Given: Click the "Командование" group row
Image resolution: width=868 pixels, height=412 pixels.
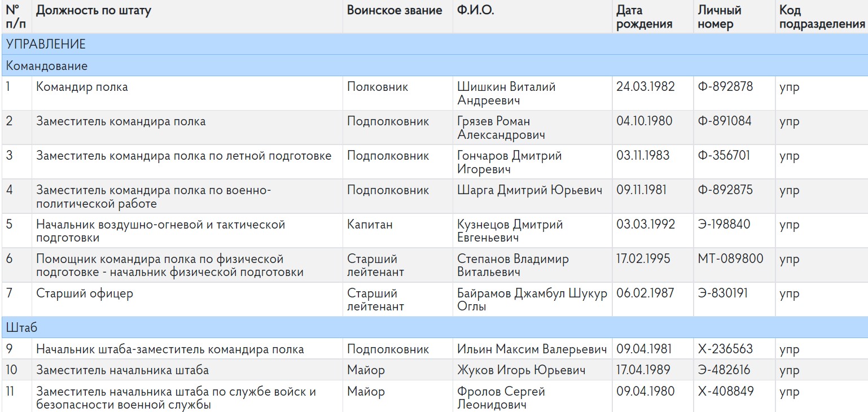Looking at the screenshot, I should (47, 65).
